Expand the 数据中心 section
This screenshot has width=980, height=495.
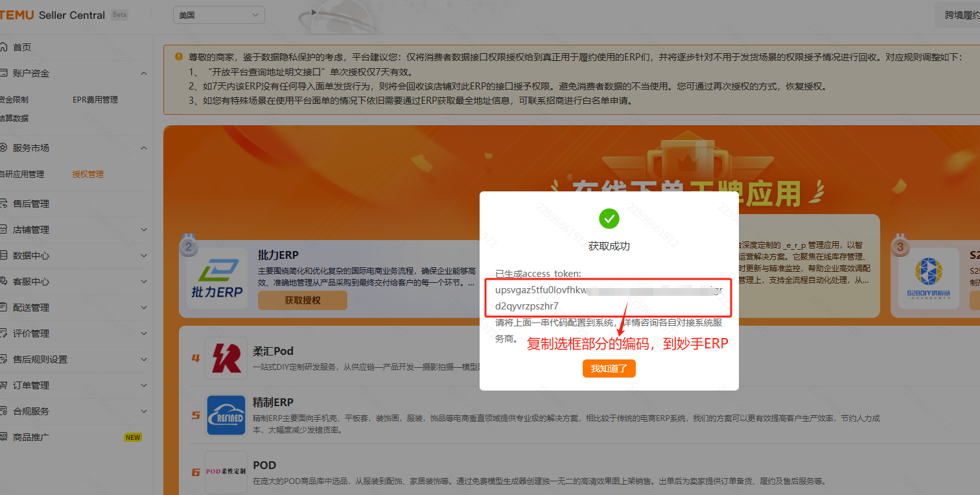point(144,256)
